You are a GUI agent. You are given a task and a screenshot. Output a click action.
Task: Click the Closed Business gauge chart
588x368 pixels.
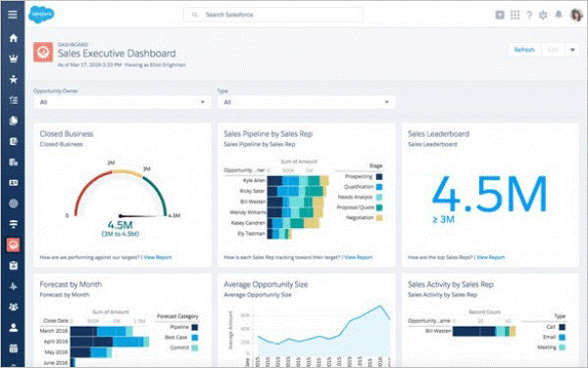click(x=121, y=195)
